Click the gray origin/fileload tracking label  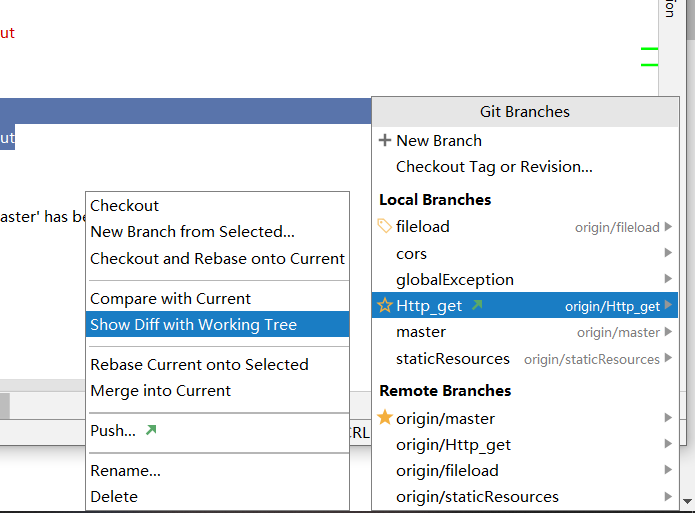click(x=617, y=227)
